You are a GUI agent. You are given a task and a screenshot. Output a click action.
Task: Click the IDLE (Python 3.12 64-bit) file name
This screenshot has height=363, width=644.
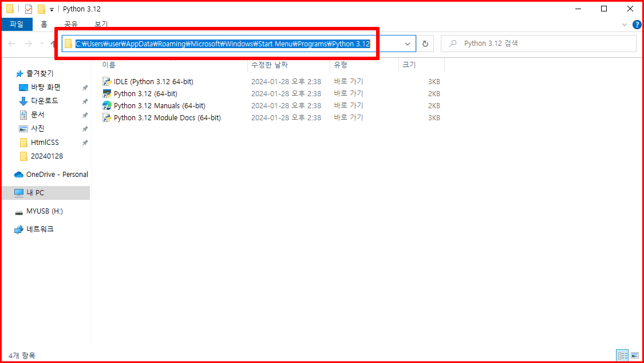pyautogui.click(x=153, y=82)
